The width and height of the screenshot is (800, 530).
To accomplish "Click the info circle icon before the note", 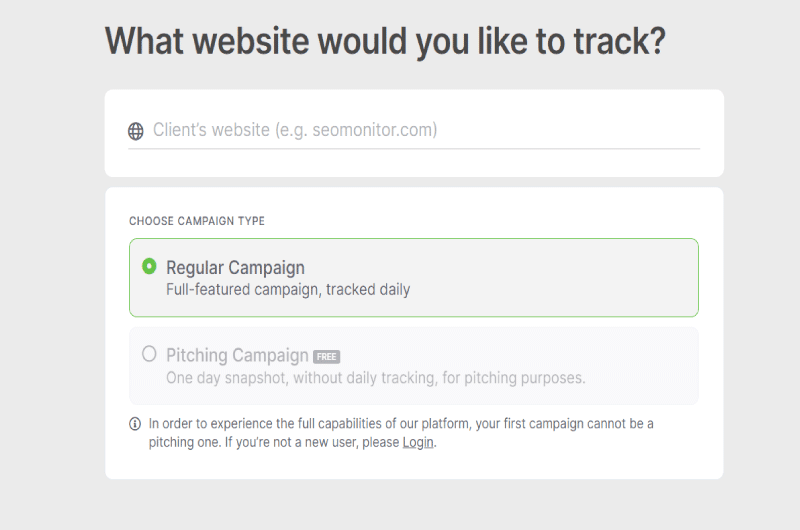I will coord(135,424).
